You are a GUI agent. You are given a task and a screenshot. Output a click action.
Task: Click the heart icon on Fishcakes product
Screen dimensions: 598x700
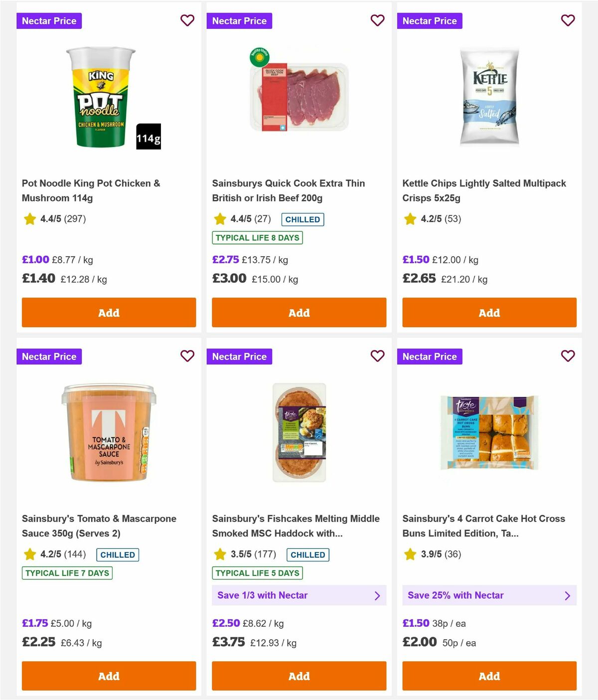[x=377, y=356]
